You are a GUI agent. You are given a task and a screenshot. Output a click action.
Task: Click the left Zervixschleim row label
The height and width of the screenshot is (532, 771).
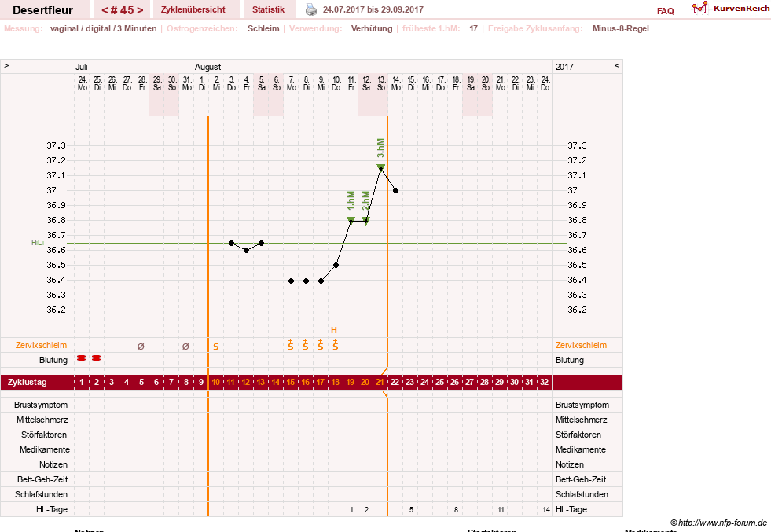pyautogui.click(x=42, y=345)
